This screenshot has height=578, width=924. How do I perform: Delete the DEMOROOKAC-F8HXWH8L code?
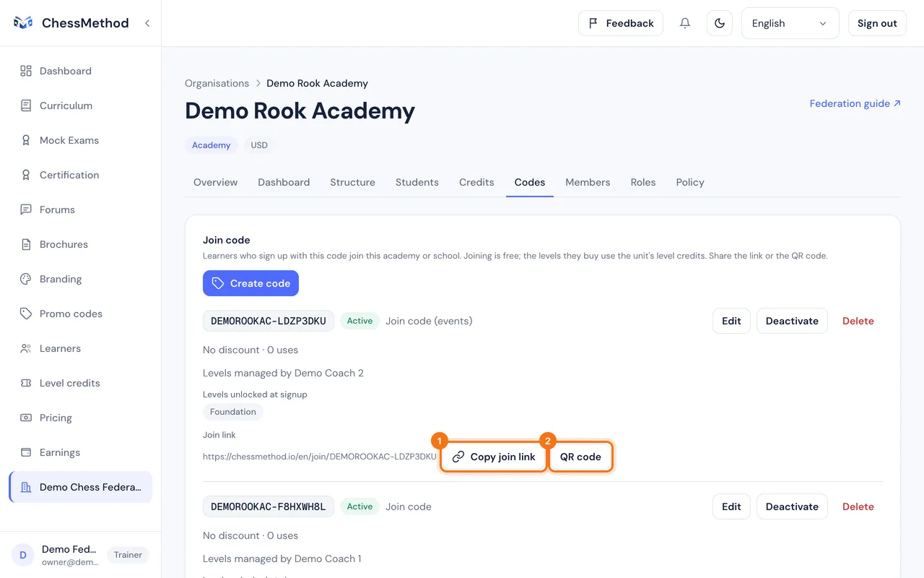pos(858,506)
